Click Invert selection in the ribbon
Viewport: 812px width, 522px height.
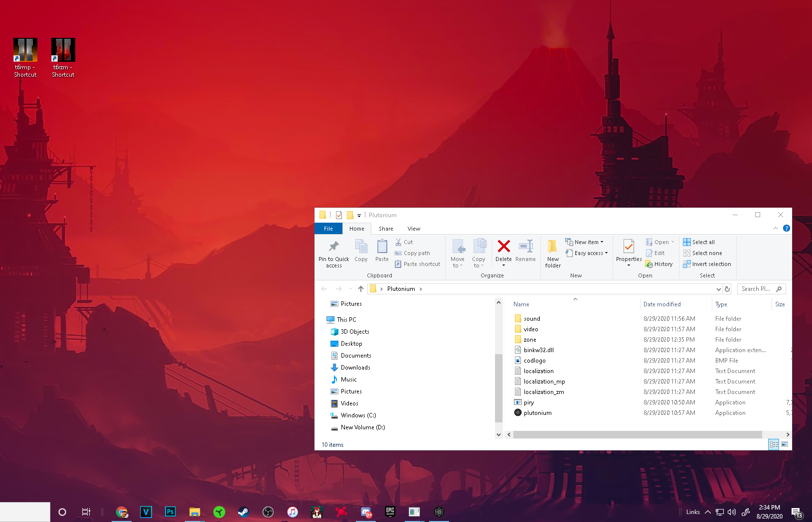point(707,264)
